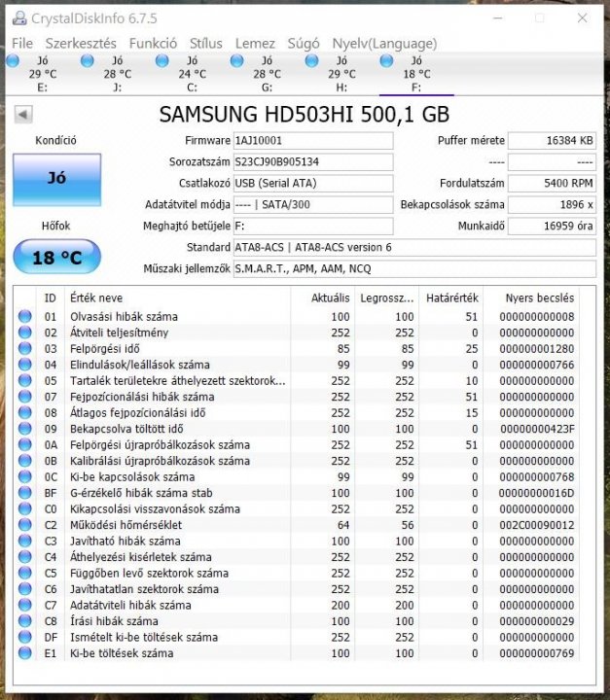Select the disk F: tab
The image size is (610, 700).
(416, 74)
